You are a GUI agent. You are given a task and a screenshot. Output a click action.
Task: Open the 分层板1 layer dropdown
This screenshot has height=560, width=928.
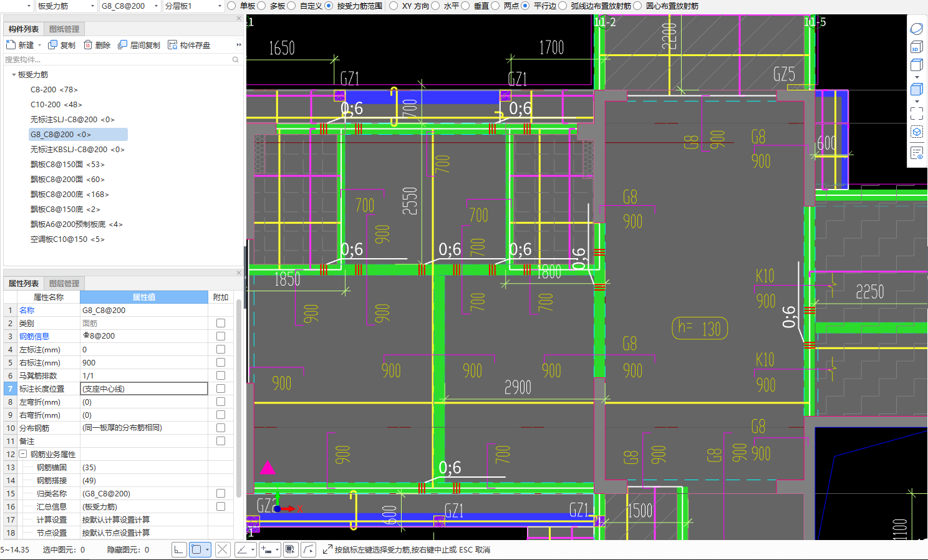pos(220,6)
